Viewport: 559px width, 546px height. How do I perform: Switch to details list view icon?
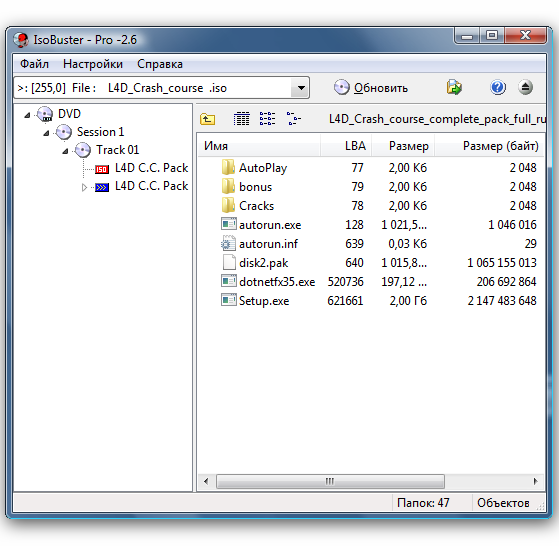(x=241, y=119)
